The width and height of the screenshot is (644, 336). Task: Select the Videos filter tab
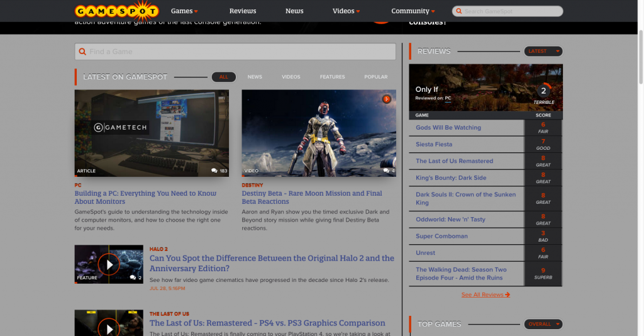[291, 77]
